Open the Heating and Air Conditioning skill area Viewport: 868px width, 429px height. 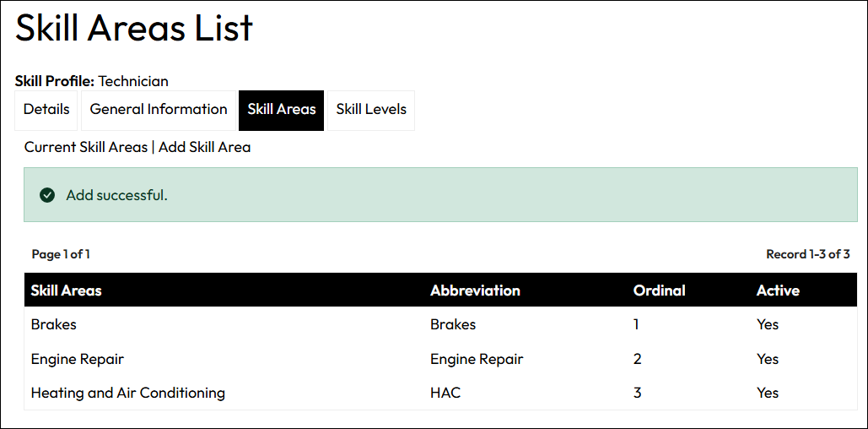pos(128,393)
